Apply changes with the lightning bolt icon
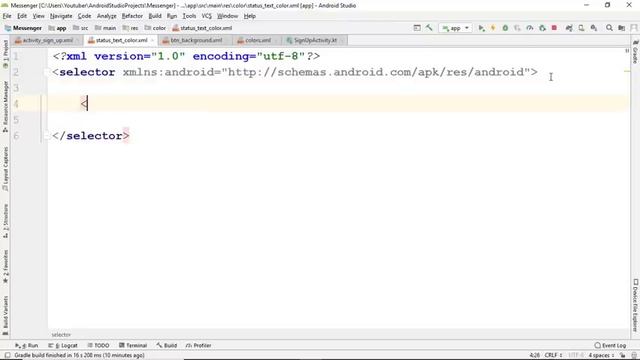Screen dimensions: 640x360 493,28
